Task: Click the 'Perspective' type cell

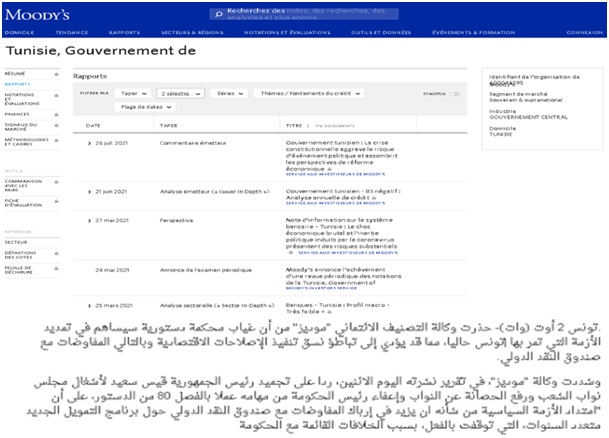Action: coord(176,221)
